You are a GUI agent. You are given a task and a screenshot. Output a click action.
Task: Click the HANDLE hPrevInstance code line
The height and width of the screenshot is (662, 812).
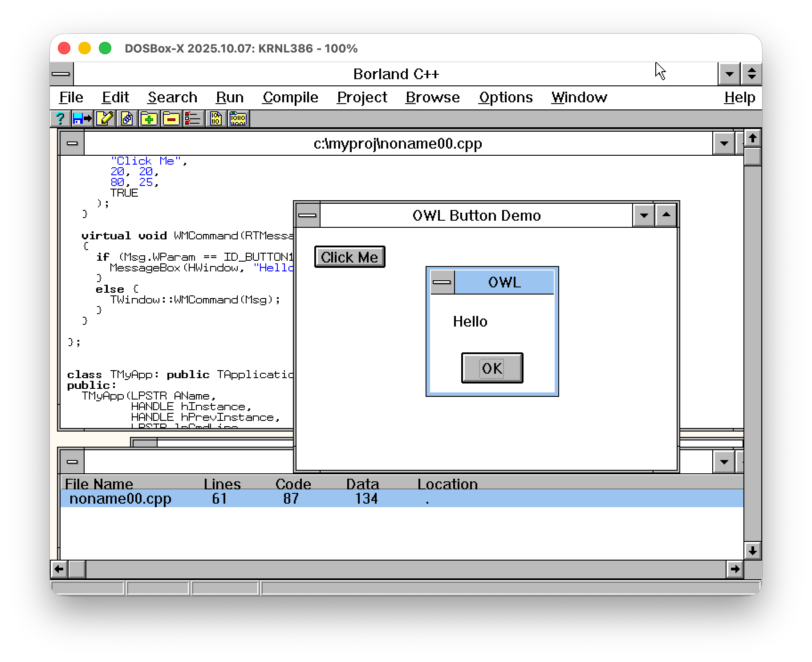(205, 417)
